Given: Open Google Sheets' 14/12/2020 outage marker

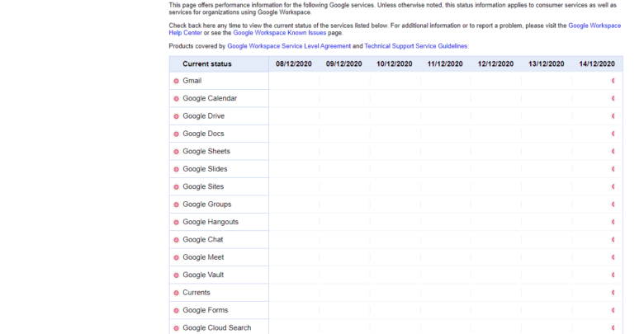Looking at the screenshot, I should tap(613, 152).
